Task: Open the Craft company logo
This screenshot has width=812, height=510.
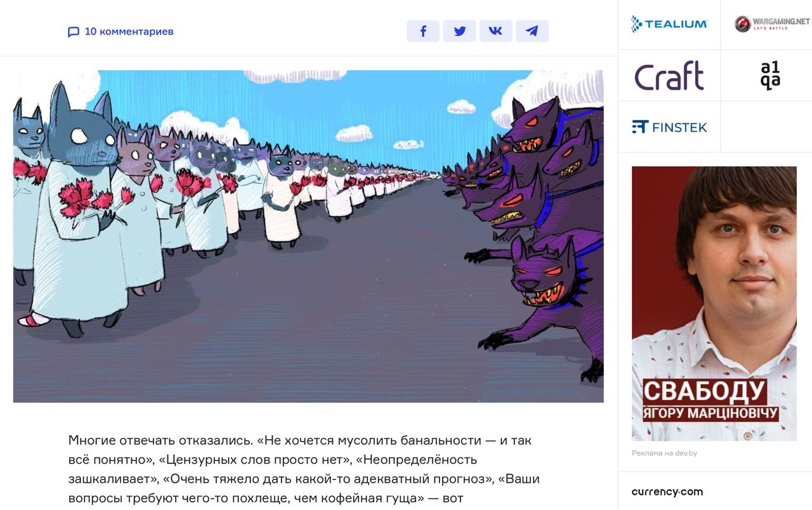Action: (669, 75)
